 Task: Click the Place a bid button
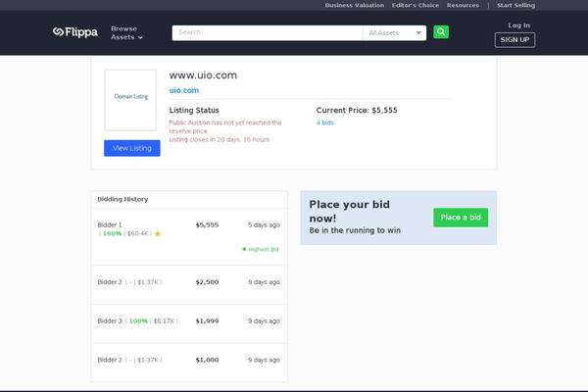[461, 218]
